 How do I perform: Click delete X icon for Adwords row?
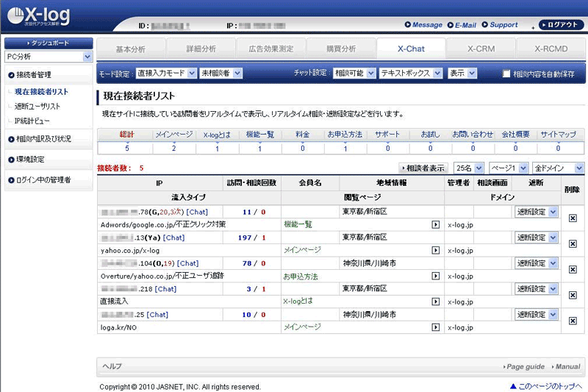point(573,218)
